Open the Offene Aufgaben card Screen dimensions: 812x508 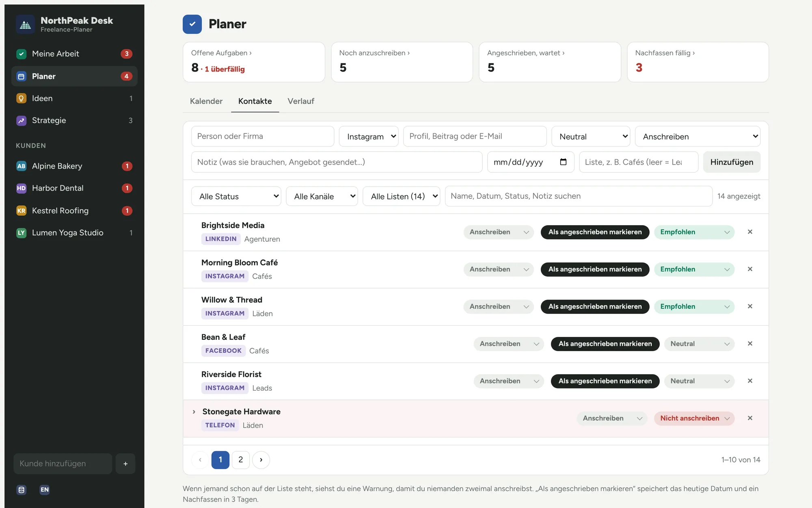tap(254, 62)
